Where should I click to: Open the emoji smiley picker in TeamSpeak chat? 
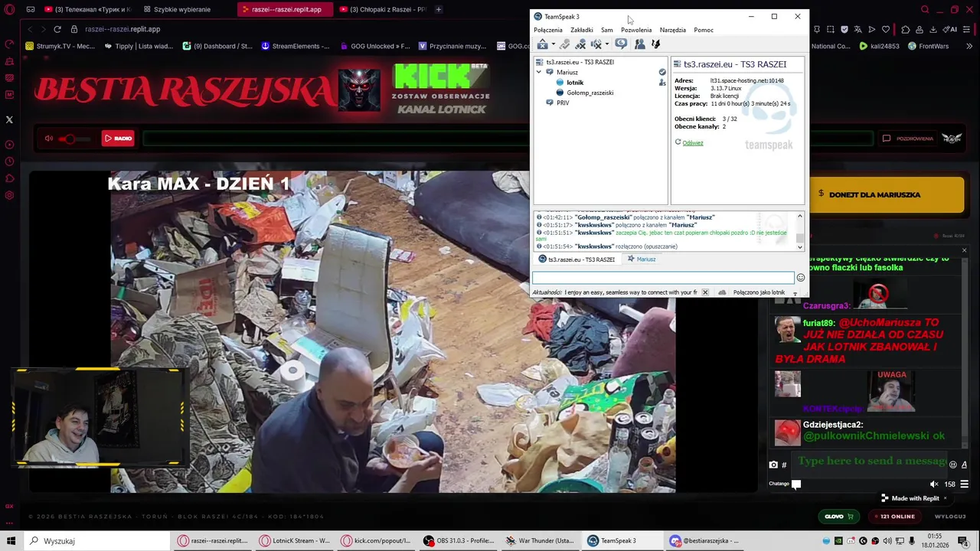[x=800, y=278]
